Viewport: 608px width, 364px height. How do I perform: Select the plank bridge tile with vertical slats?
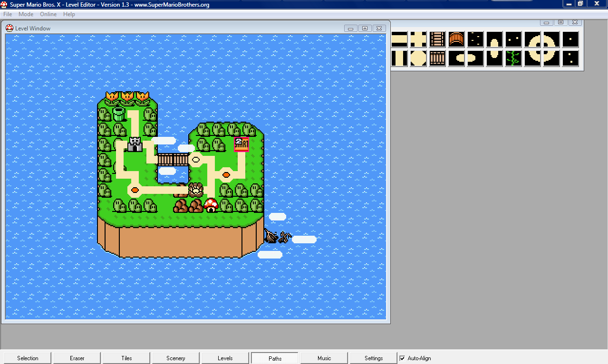pos(437,58)
